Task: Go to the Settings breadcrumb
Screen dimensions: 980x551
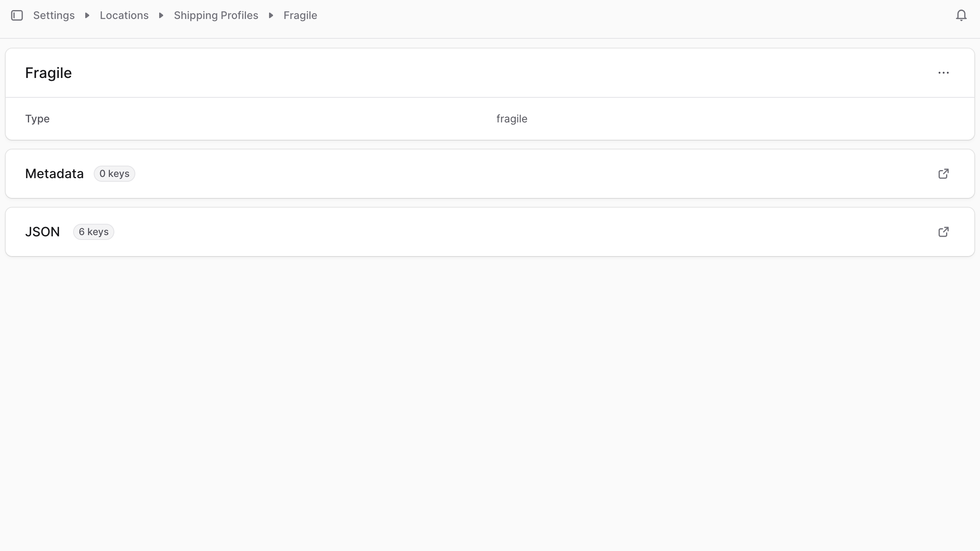Action: coord(54,15)
